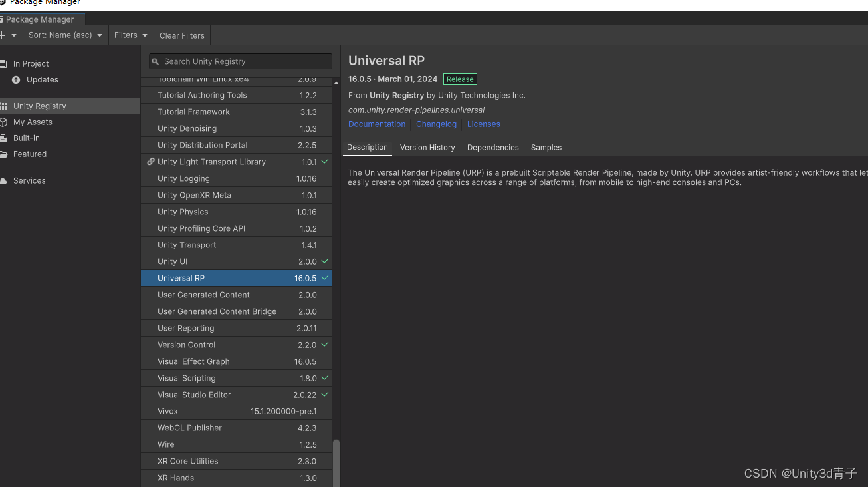Switch to the Version History tab
Image resolution: width=868 pixels, height=487 pixels.
(x=427, y=148)
